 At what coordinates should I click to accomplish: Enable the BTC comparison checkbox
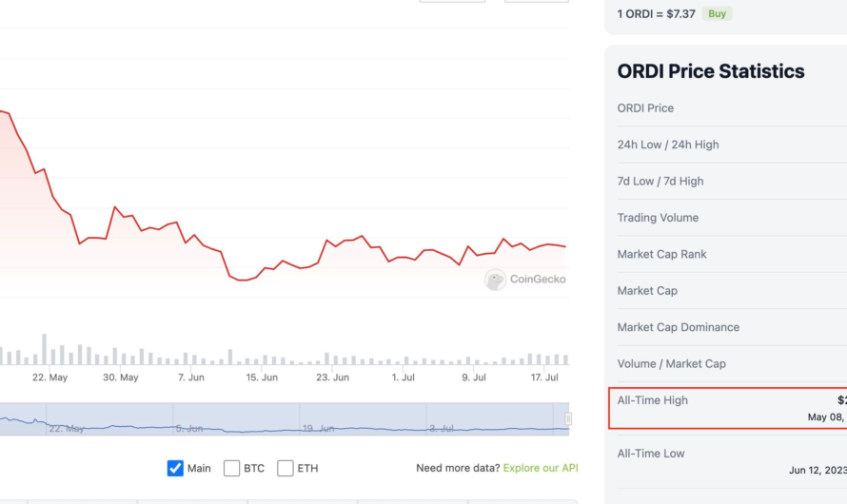231,468
